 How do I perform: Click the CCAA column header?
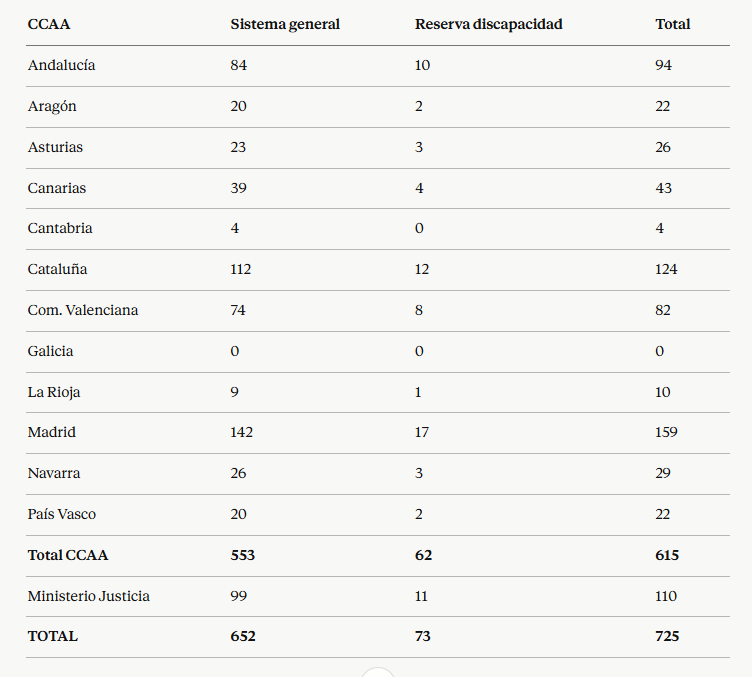pyautogui.click(x=49, y=24)
